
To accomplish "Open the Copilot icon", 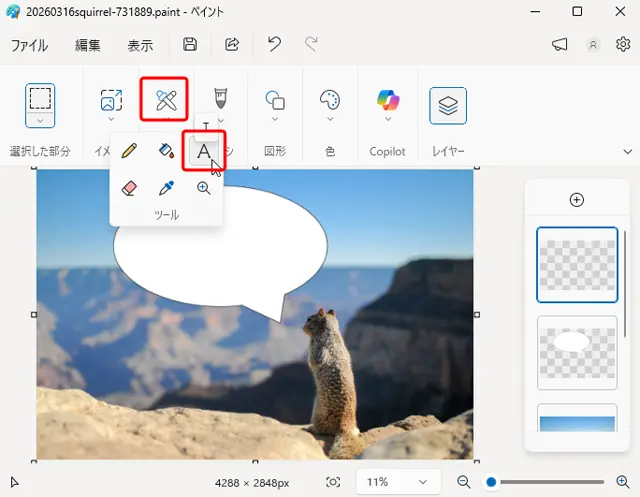I will pyautogui.click(x=388, y=100).
